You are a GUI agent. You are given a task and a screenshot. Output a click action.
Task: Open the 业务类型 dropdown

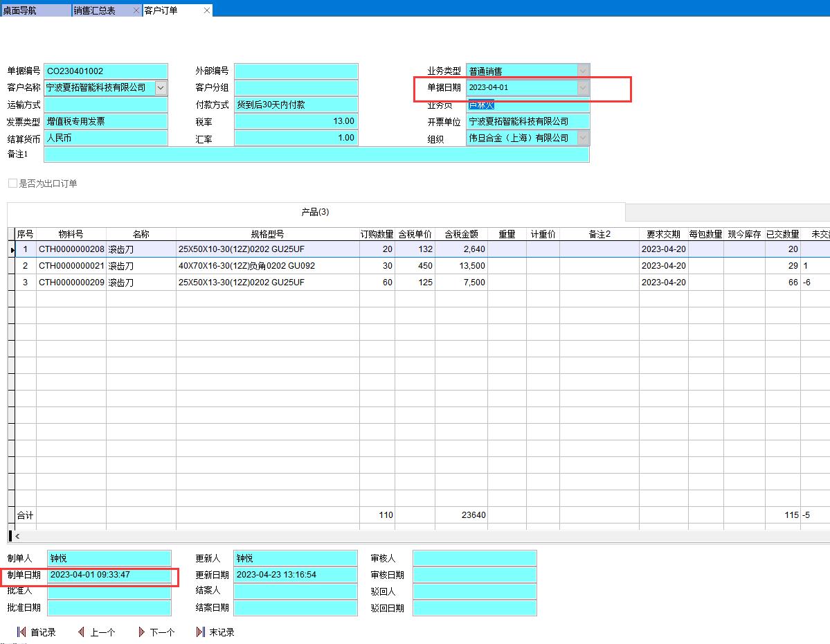coord(583,71)
